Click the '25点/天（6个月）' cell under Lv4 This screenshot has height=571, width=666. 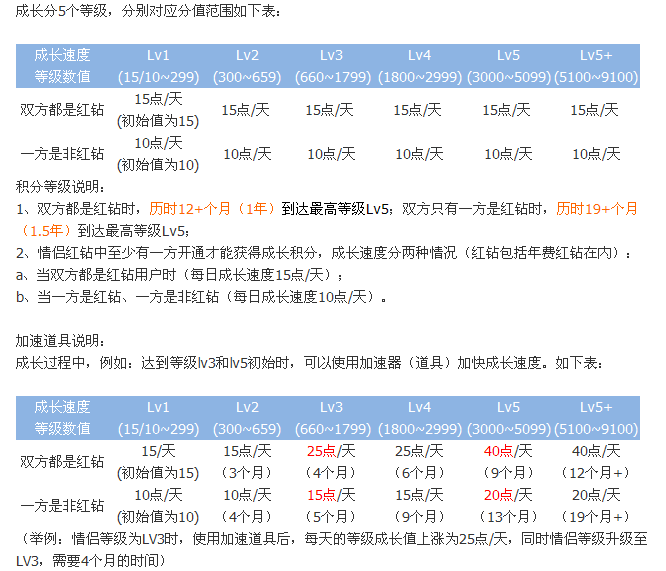pos(420,462)
